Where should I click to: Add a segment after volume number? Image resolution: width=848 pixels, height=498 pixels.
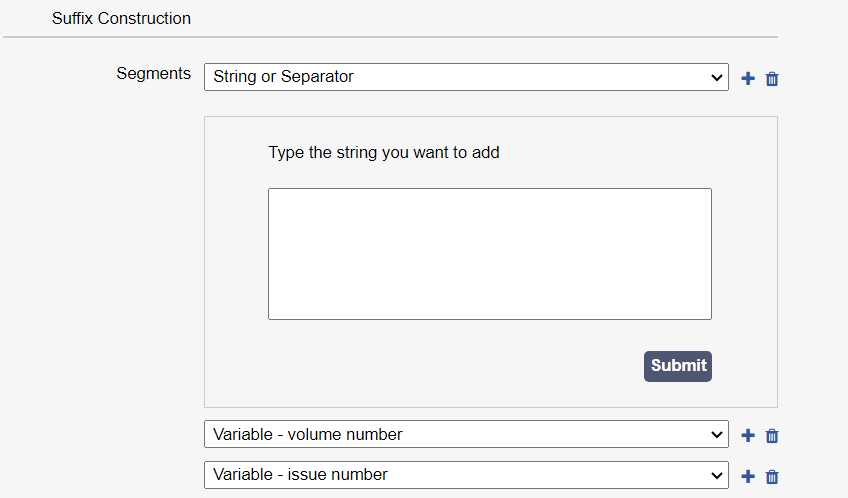pos(748,435)
